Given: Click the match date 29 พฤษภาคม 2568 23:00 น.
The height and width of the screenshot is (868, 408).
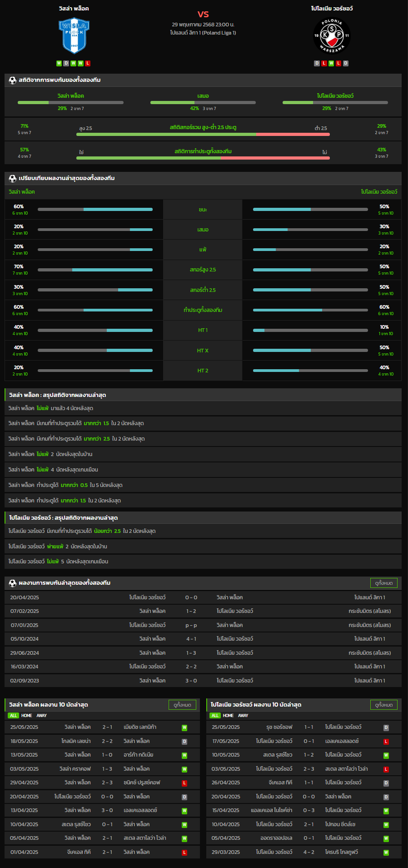Looking at the screenshot, I should [x=203, y=25].
